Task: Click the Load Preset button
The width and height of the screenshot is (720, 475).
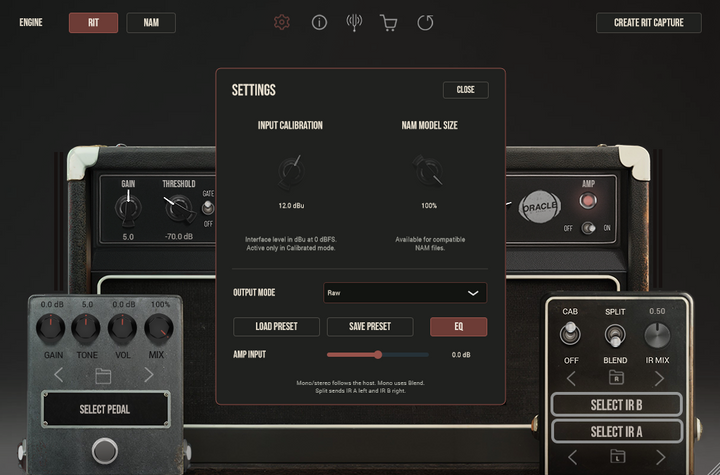Action: (276, 327)
